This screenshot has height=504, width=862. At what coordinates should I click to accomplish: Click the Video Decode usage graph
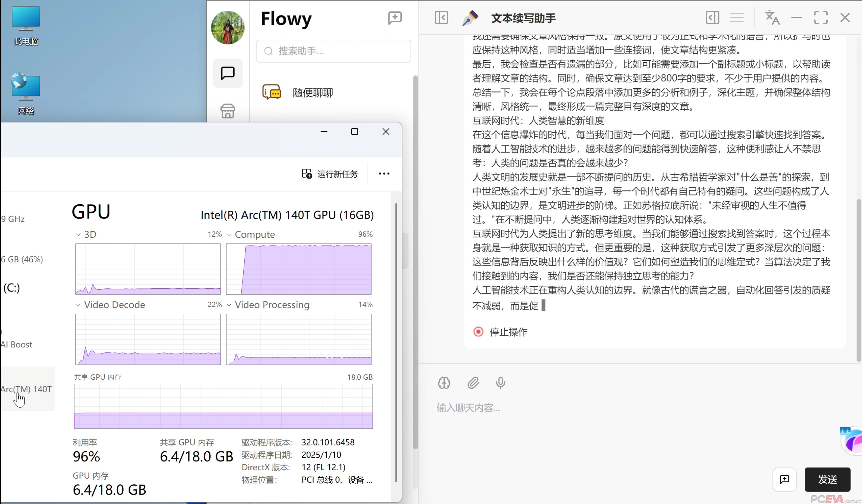(x=148, y=339)
